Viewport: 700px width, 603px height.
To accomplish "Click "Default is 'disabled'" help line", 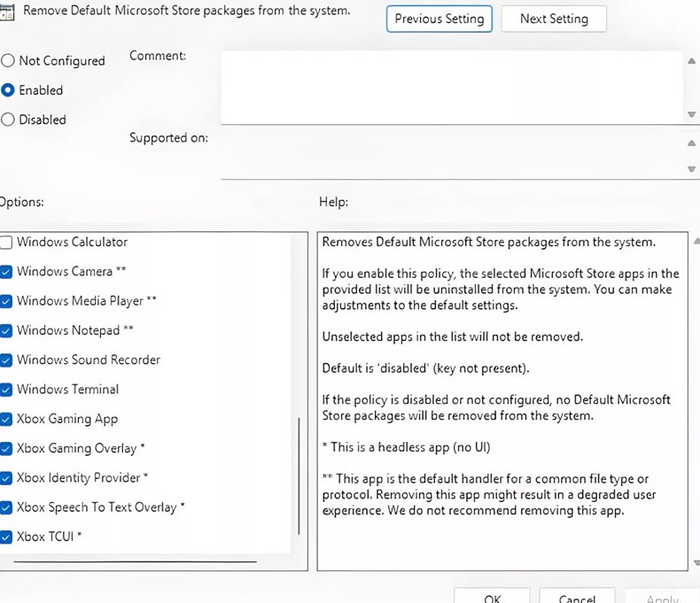I will coord(425,368).
